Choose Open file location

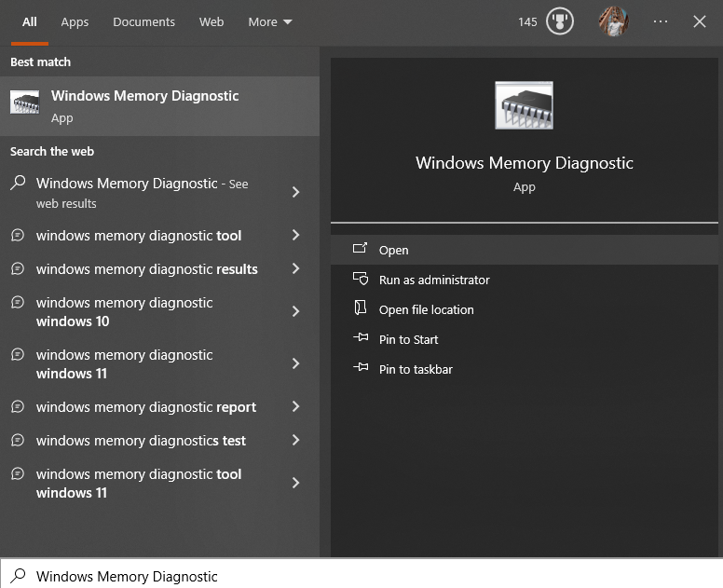[525, 309]
